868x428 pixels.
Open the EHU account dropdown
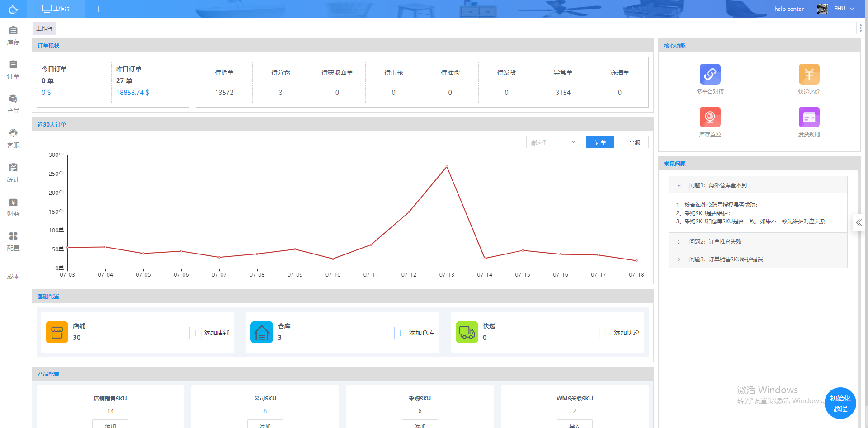(x=844, y=9)
